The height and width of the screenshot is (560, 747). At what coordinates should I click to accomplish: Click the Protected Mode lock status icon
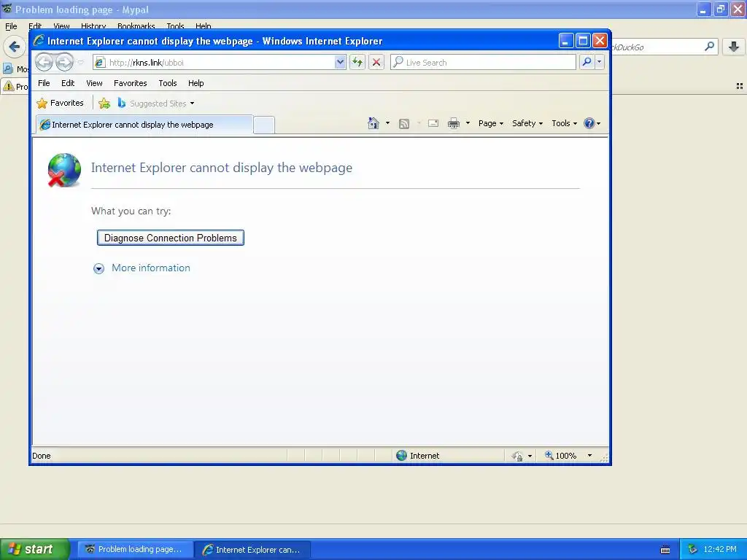517,456
